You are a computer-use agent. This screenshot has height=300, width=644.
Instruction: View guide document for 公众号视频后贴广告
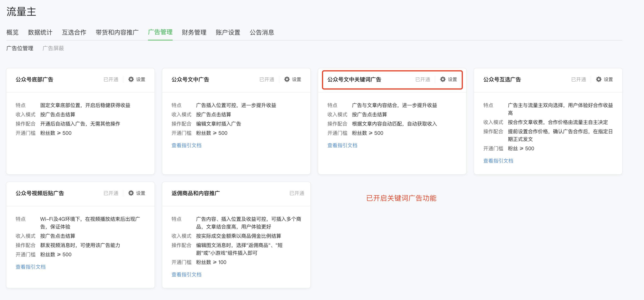coord(30,267)
